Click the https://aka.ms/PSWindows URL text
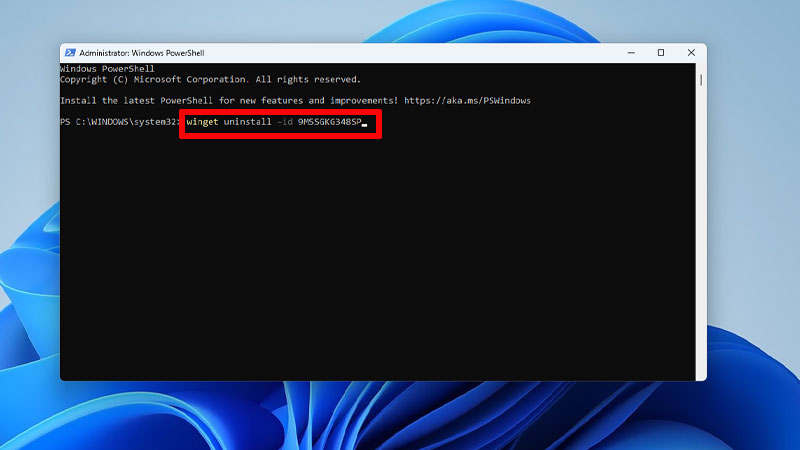This screenshot has height=450, width=800. point(467,101)
